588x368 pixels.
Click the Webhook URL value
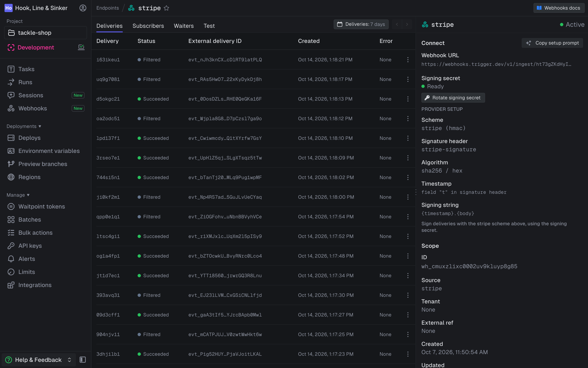coord(496,64)
